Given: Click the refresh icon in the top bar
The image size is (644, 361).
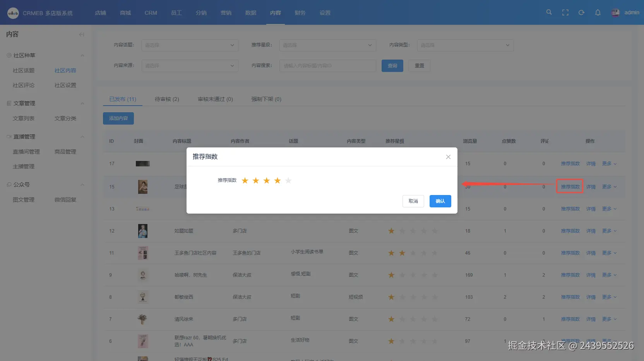Looking at the screenshot, I should pos(581,12).
